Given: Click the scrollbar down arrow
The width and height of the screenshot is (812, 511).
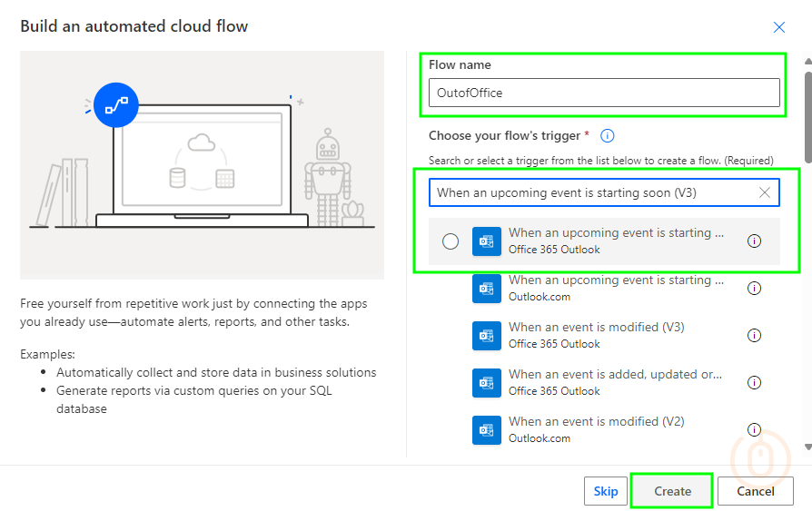Looking at the screenshot, I should pos(807,447).
